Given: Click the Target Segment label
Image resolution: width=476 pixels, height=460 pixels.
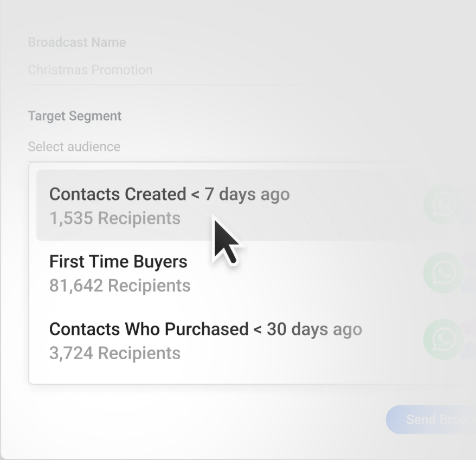Looking at the screenshot, I should [75, 116].
